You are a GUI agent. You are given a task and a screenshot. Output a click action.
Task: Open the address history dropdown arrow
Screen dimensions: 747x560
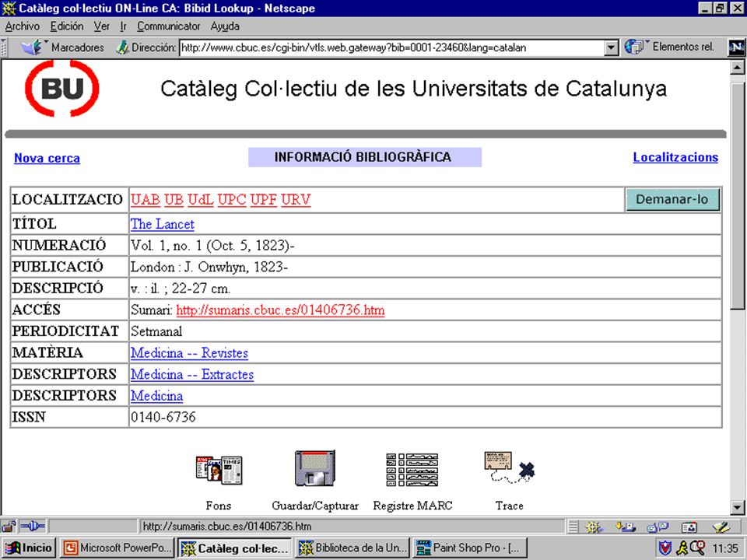tap(612, 47)
